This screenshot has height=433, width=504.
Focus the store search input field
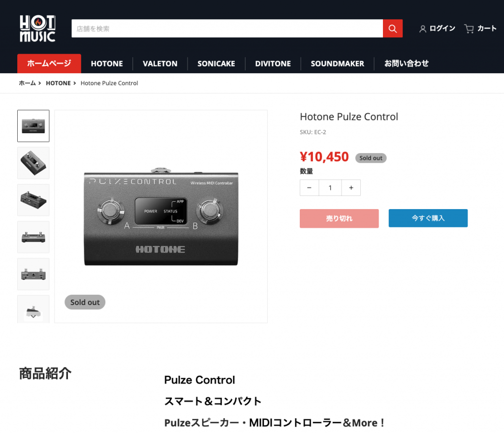click(227, 28)
